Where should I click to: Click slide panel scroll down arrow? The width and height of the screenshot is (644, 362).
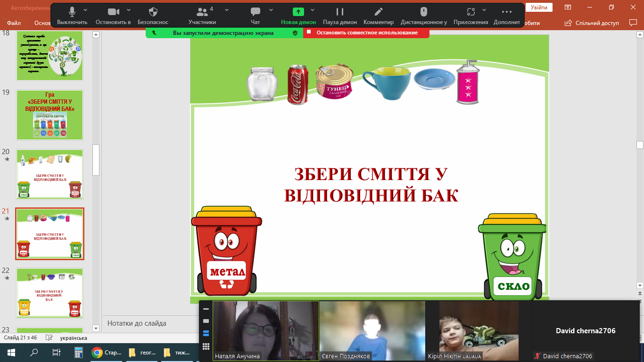(96, 328)
